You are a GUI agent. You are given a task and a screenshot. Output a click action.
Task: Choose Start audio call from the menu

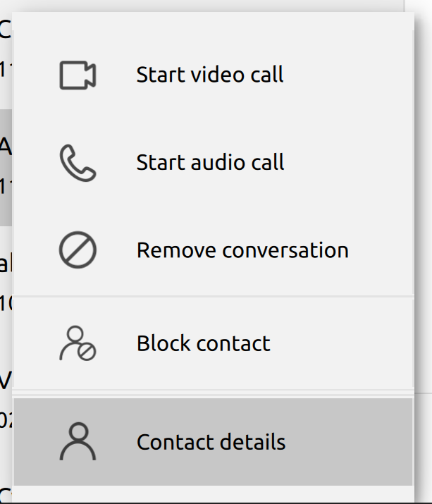(x=213, y=162)
